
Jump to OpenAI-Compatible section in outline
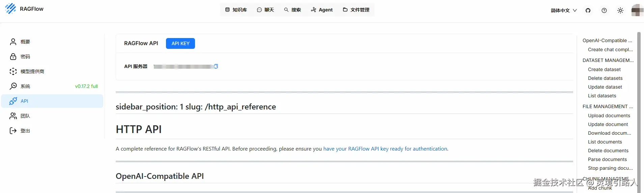pyautogui.click(x=607, y=40)
